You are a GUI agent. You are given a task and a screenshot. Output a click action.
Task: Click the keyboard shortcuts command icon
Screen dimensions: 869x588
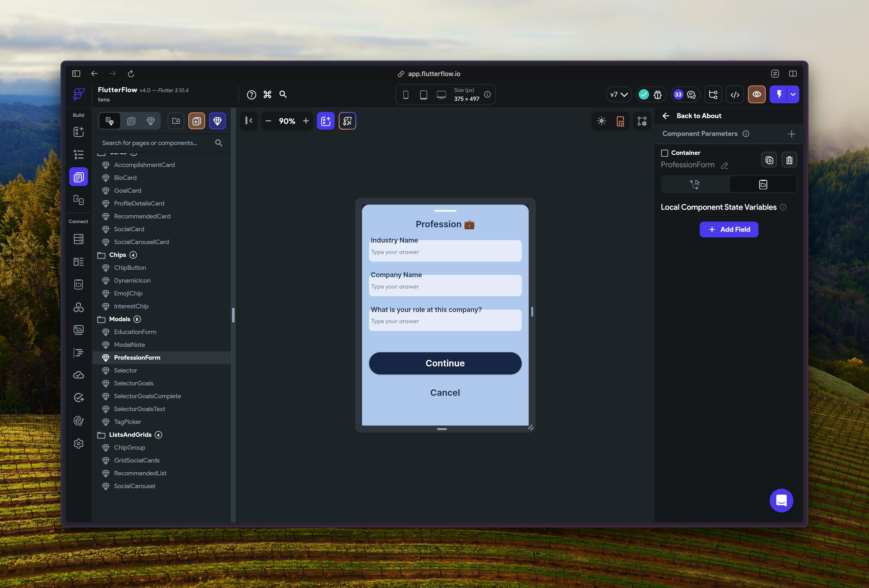[267, 95]
